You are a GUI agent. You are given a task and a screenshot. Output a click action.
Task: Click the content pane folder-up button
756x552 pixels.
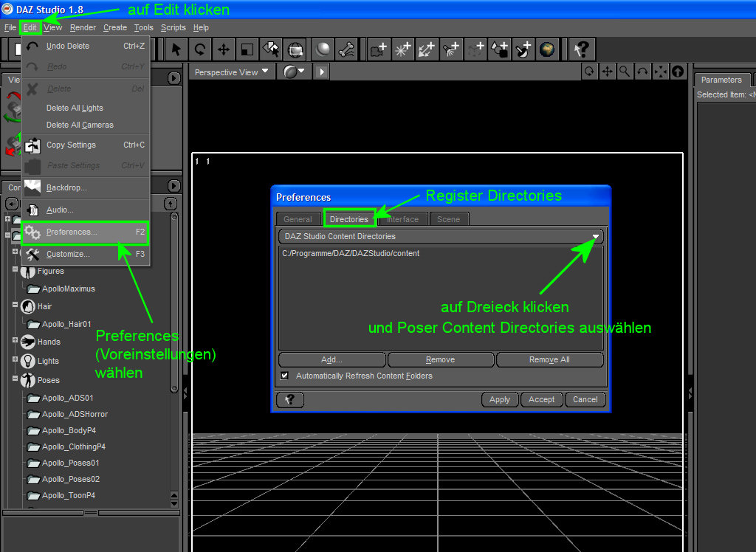[x=171, y=204]
